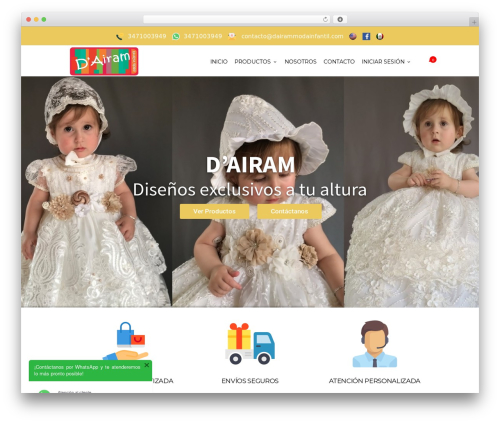Click the left baby dress hero photo
The image size is (500, 423).
tap(96, 192)
